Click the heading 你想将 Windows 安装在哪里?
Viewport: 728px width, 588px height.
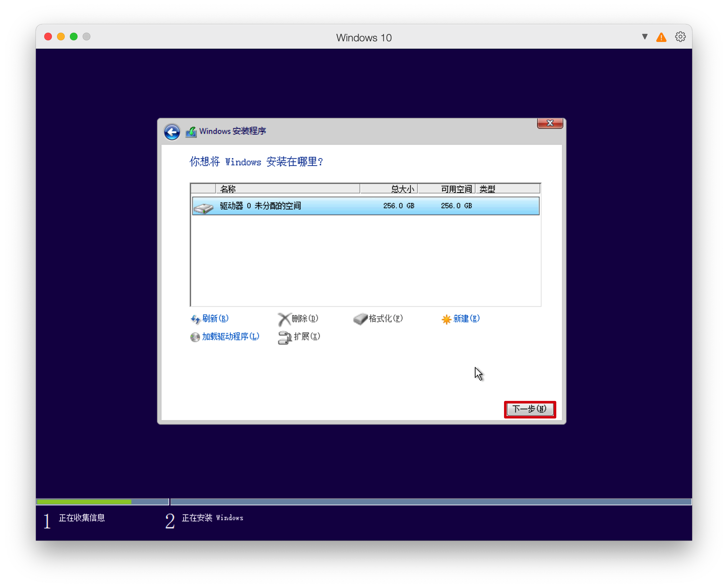256,162
